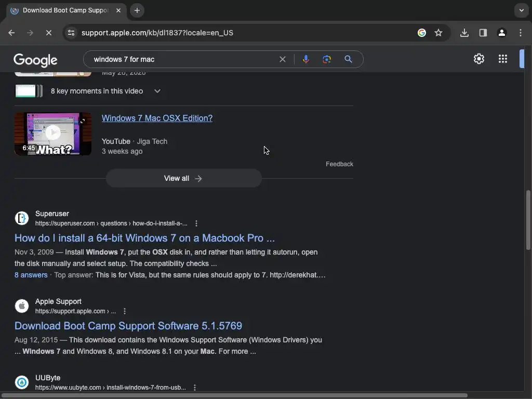
Task: Stop loading the page
Action: [x=48, y=33]
